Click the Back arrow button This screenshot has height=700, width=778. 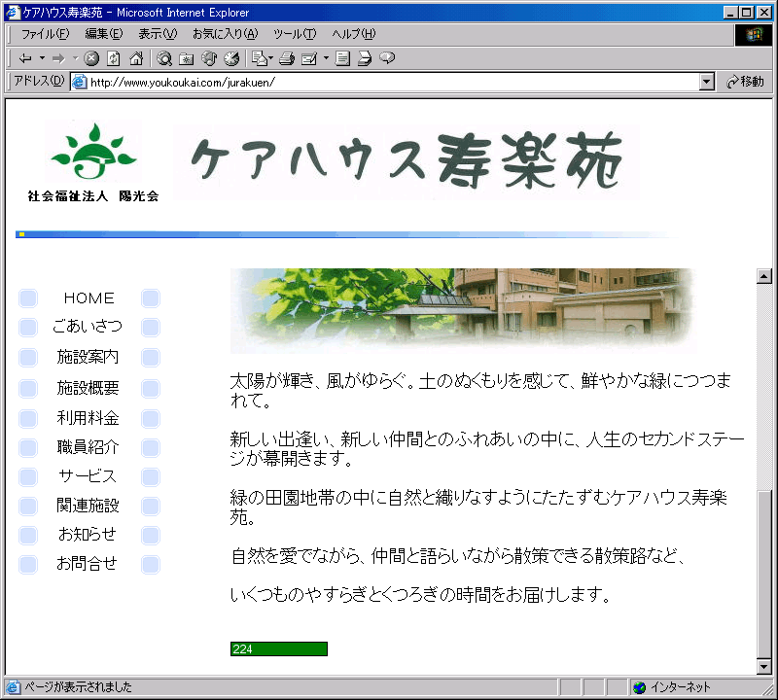25,58
